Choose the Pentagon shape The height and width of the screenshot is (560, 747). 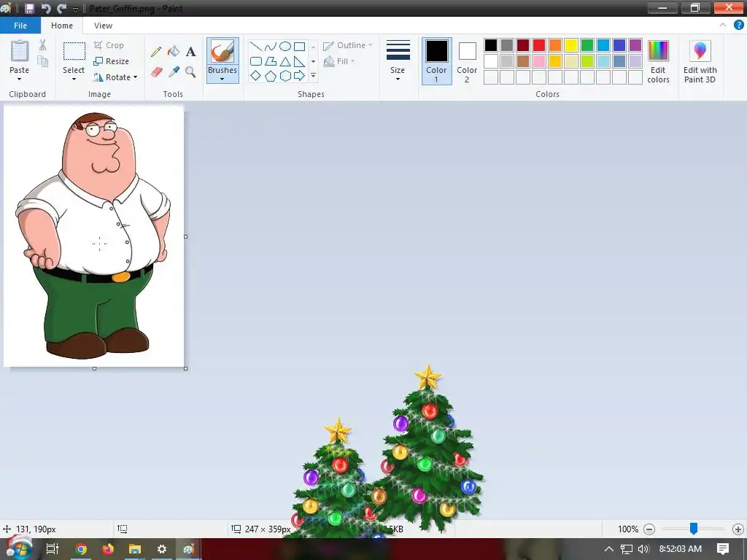click(x=270, y=76)
